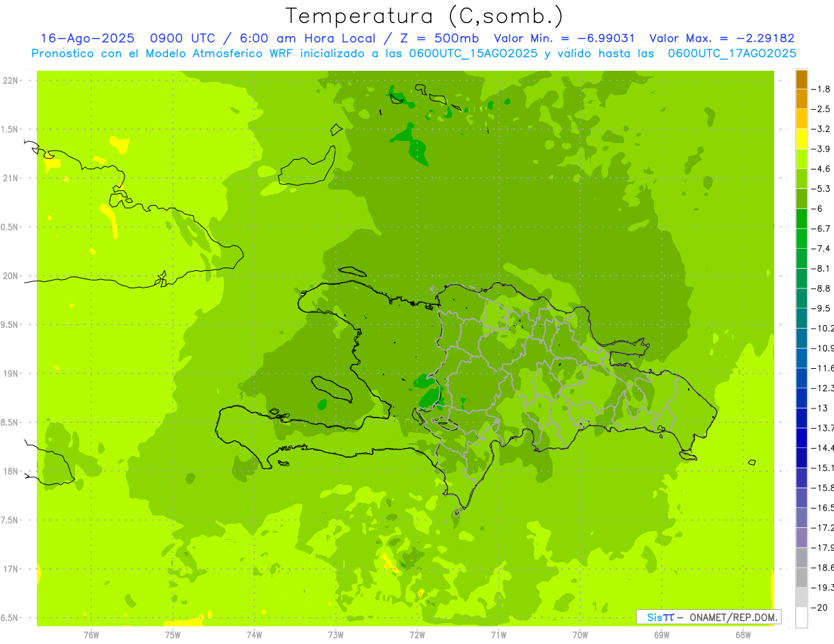The image size is (834, 644).
Task: Click the 69W longitude label
Action: 662,634
